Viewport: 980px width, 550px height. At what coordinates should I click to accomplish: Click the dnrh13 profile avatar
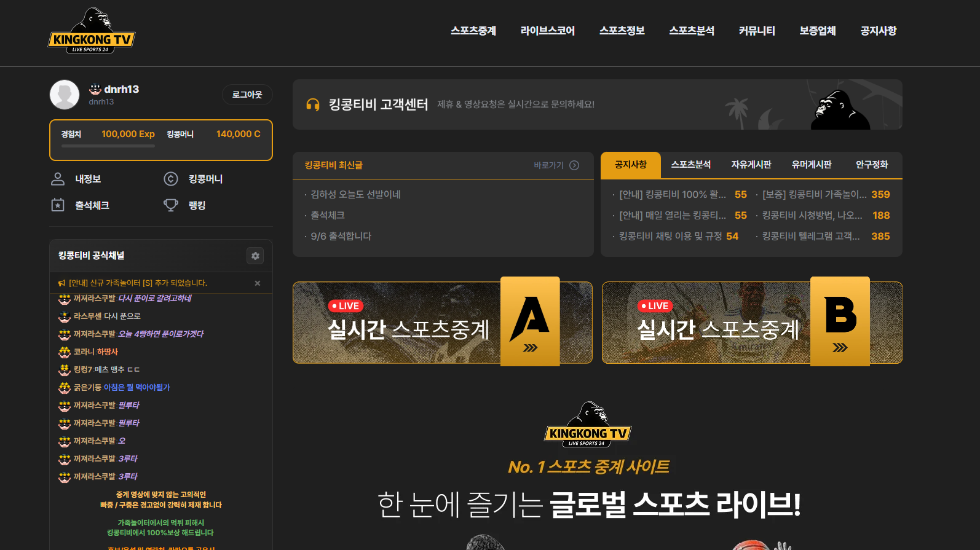click(x=65, y=95)
